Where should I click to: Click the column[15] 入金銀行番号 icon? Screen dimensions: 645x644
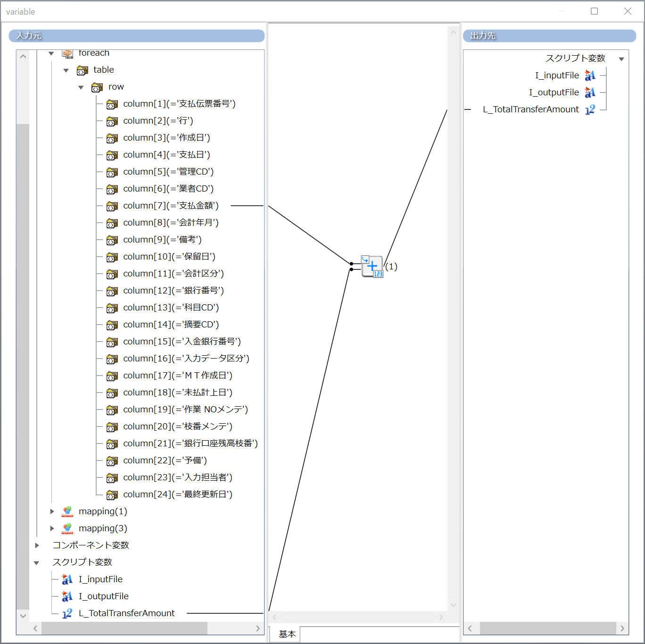[112, 342]
